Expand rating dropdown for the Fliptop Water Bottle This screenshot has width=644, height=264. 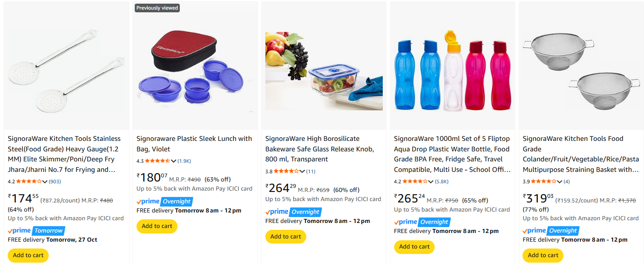[431, 181]
